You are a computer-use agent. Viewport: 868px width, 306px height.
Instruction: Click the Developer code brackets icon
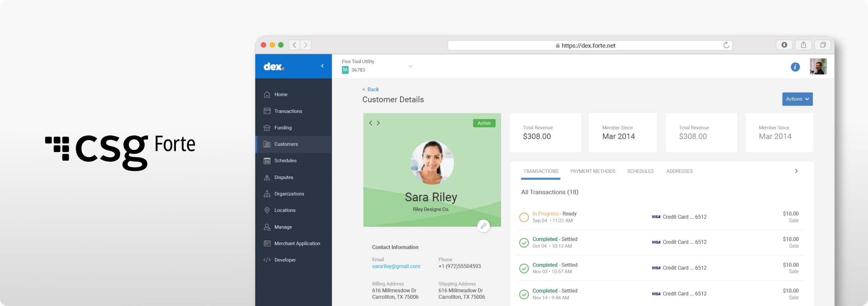267,260
